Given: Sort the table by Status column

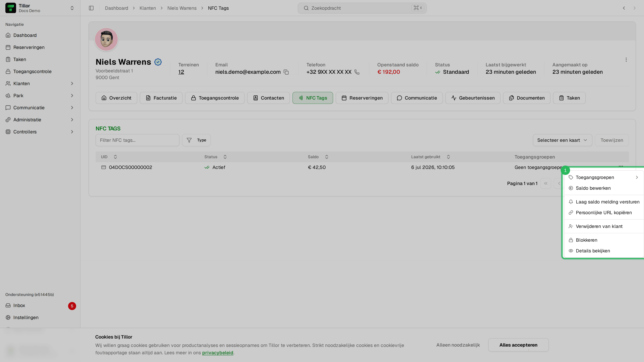Looking at the screenshot, I should (x=216, y=157).
